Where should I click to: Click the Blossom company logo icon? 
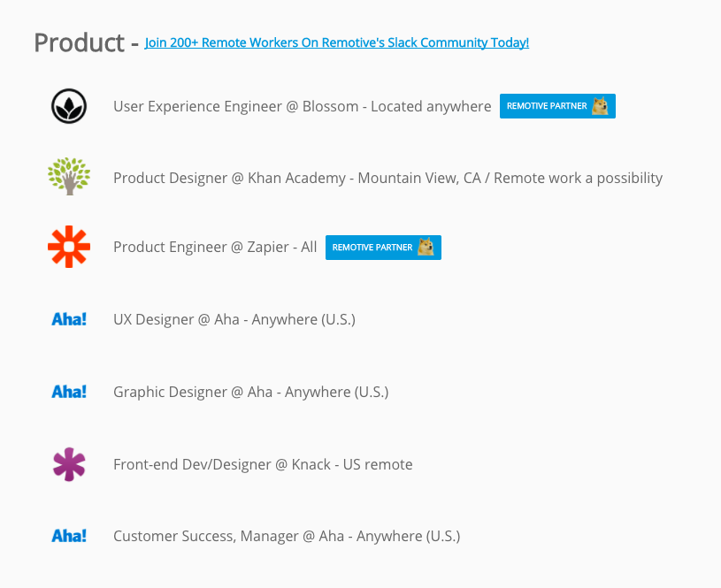click(69, 106)
